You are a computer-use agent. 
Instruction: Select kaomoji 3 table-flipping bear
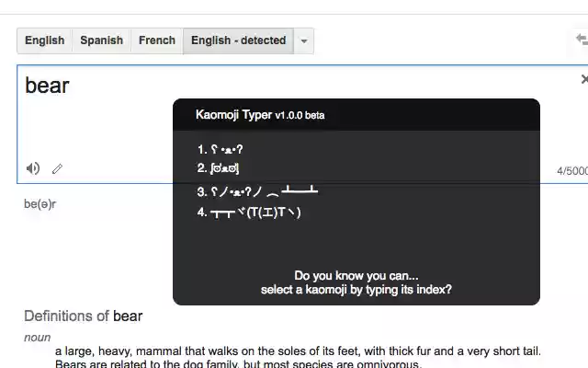[257, 191]
